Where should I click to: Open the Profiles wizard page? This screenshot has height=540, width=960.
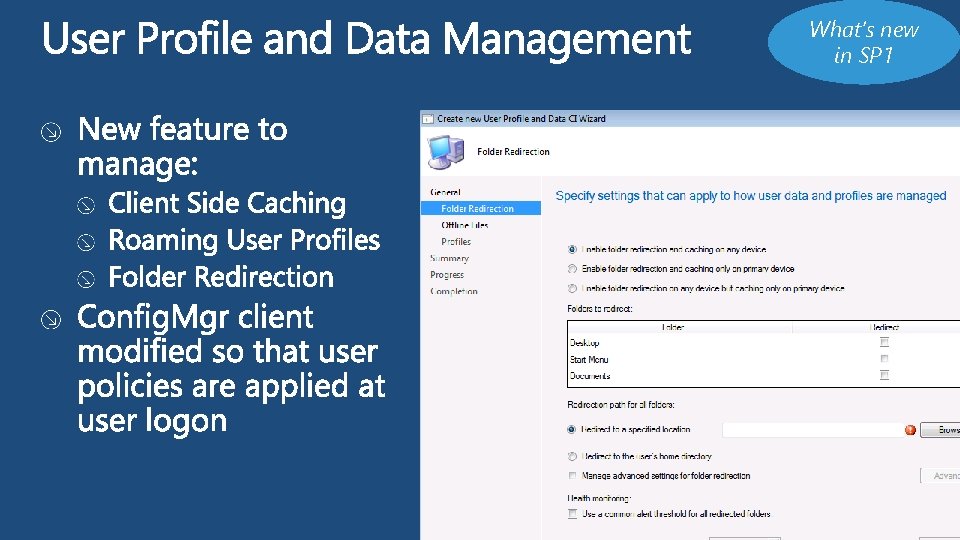point(456,242)
